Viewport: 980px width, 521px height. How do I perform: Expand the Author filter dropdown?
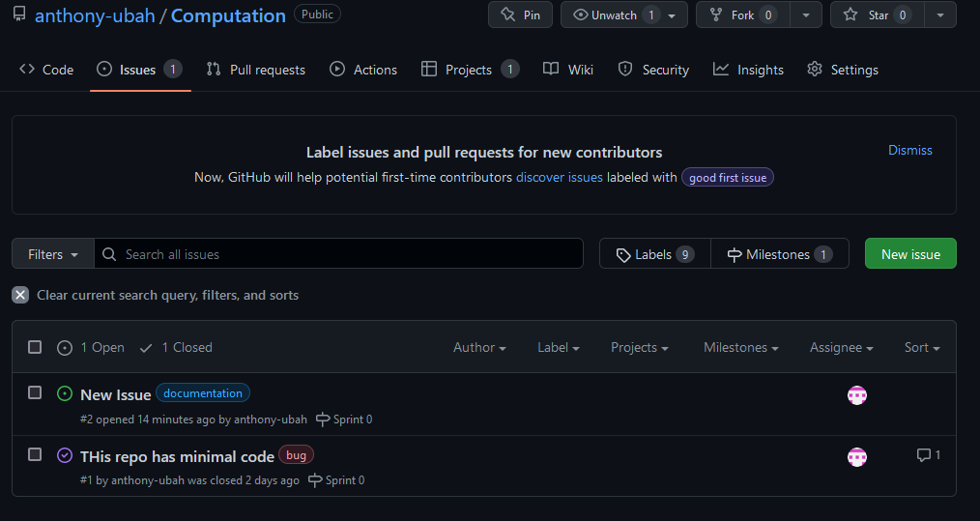(479, 347)
